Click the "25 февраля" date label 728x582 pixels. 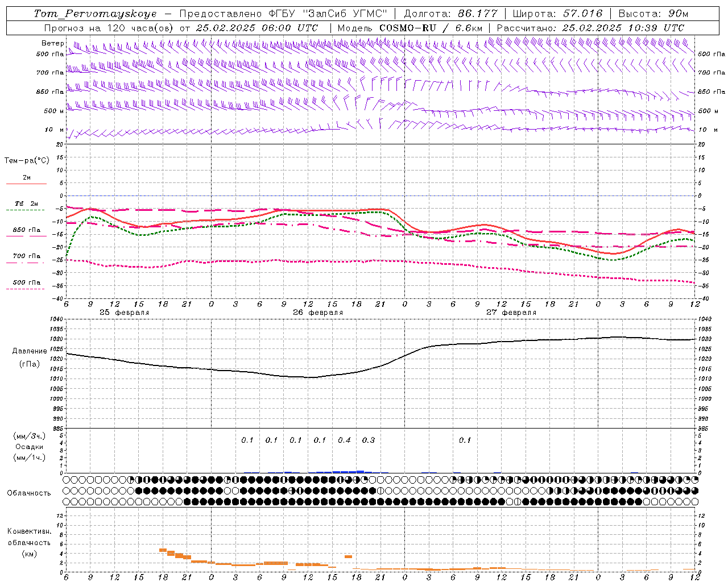(125, 313)
